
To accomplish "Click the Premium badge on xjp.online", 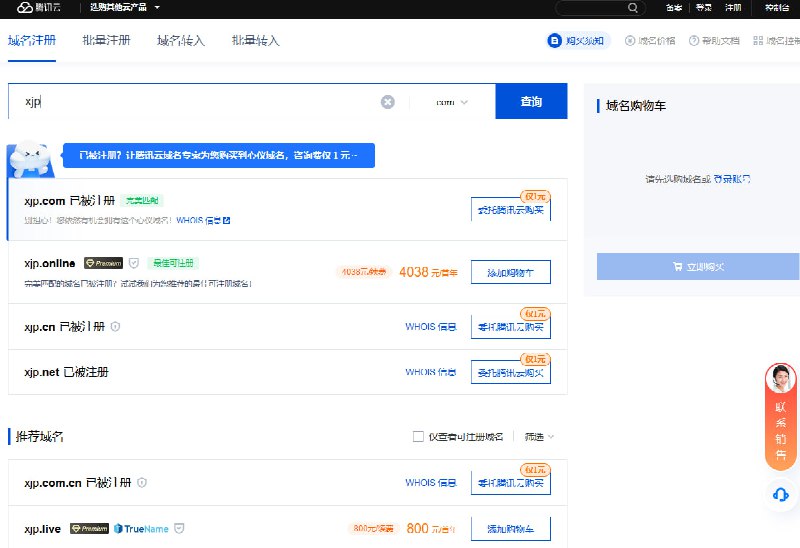I will coord(104,263).
